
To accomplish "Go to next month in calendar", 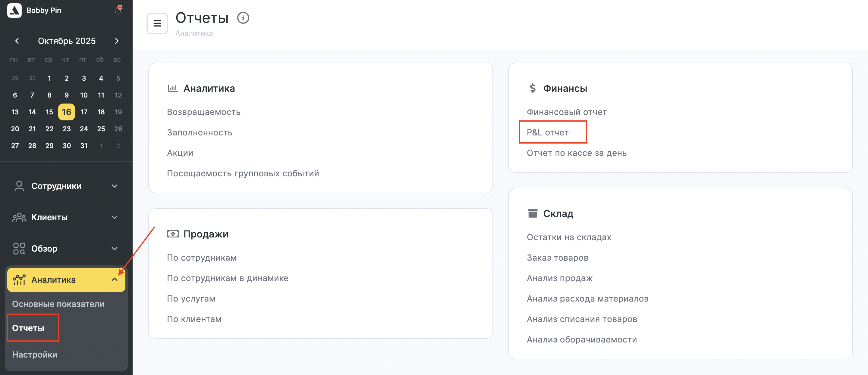I will 117,41.
